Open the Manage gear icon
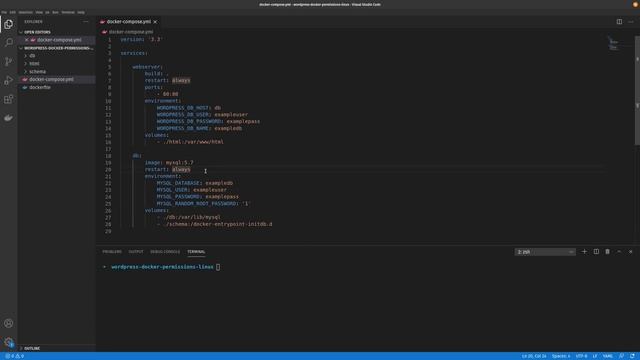The image size is (640, 360). (x=9, y=342)
